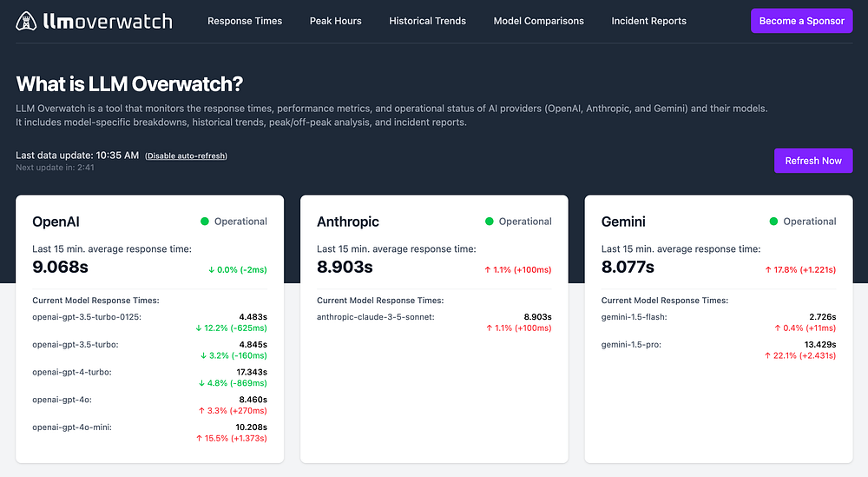Click the llmoverwatch tower logo icon
The image size is (868, 477).
click(26, 21)
